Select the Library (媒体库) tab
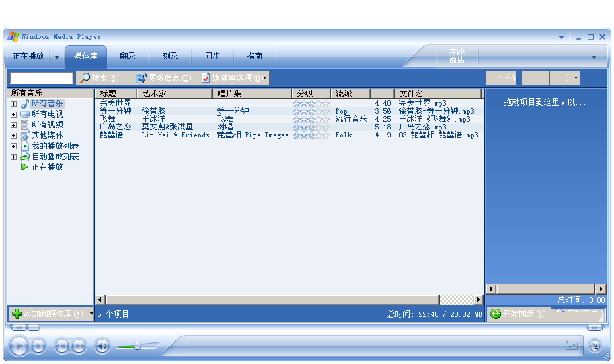Viewport: 614px width, 364px height. point(85,56)
